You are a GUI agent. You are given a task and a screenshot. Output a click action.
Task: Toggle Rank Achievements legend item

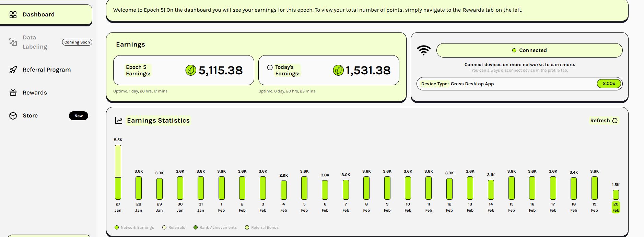(x=215, y=227)
